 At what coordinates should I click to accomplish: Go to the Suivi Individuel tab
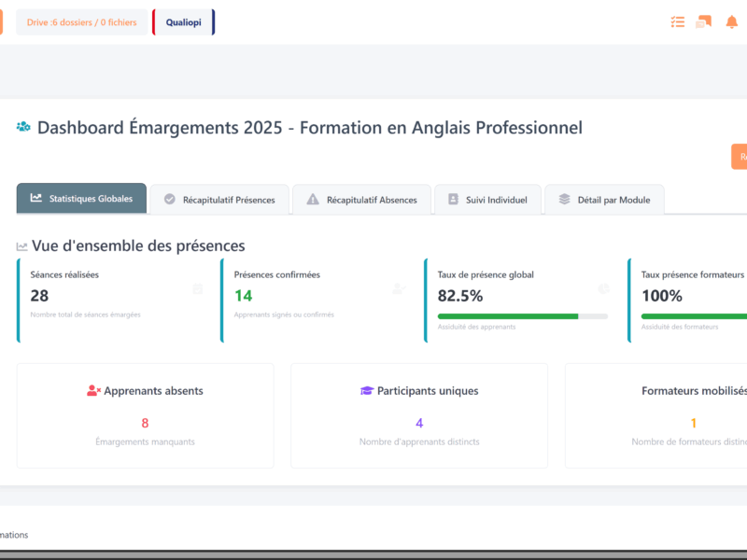point(487,200)
